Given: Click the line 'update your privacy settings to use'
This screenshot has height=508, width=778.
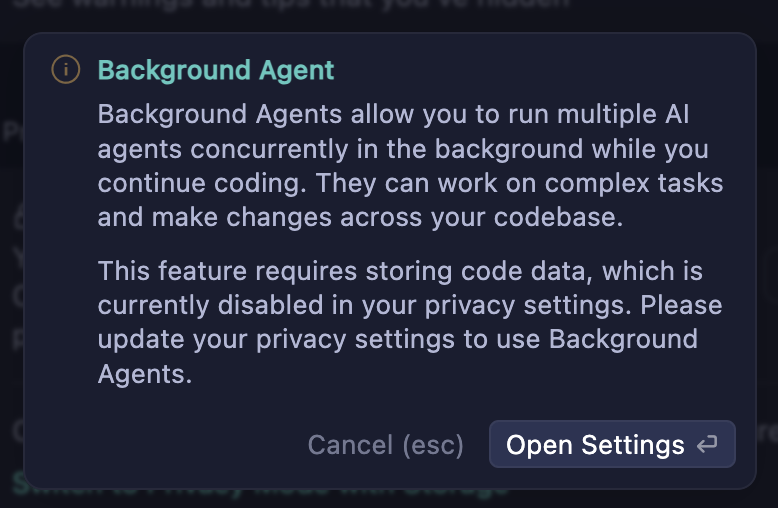Looking at the screenshot, I should coord(397,339).
